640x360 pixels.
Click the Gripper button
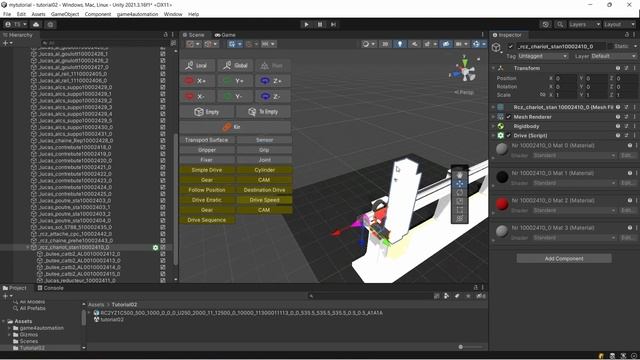tap(207, 150)
